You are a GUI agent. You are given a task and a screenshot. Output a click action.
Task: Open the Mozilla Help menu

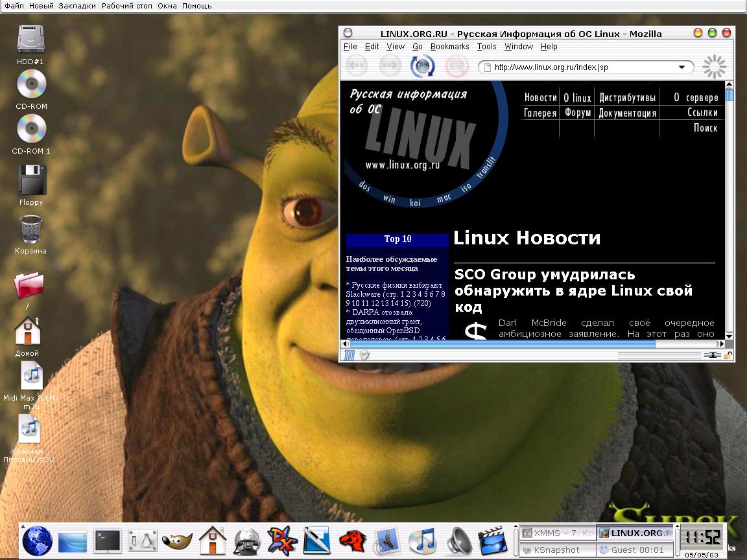[x=549, y=46]
